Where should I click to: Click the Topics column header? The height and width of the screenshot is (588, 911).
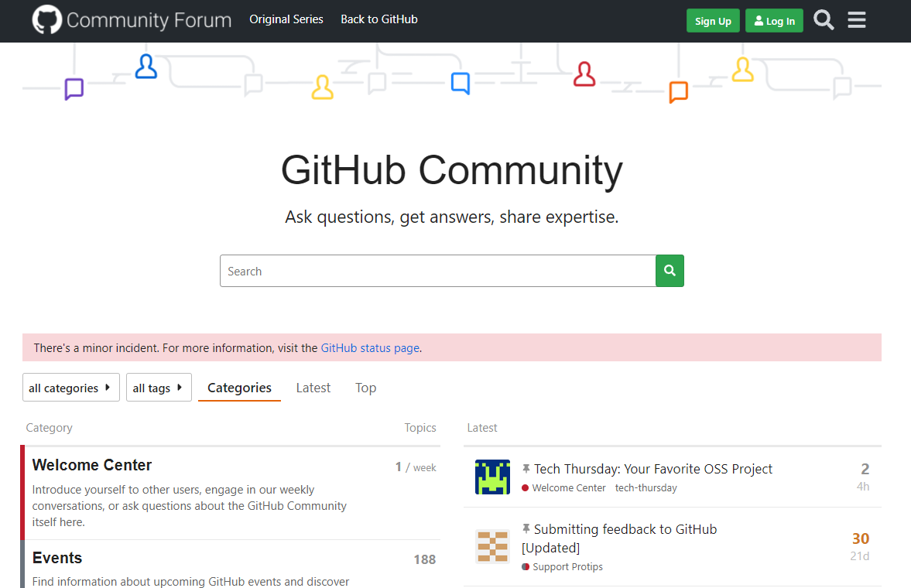tap(420, 428)
